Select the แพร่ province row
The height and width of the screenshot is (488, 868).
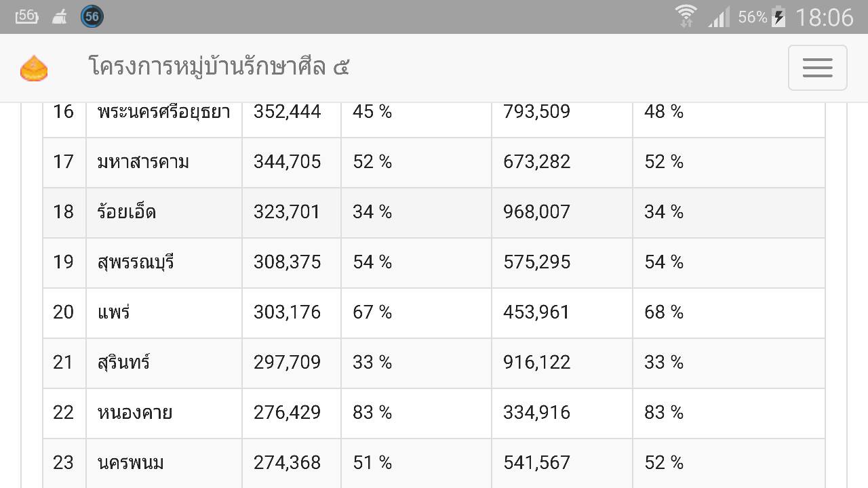pyautogui.click(x=434, y=313)
